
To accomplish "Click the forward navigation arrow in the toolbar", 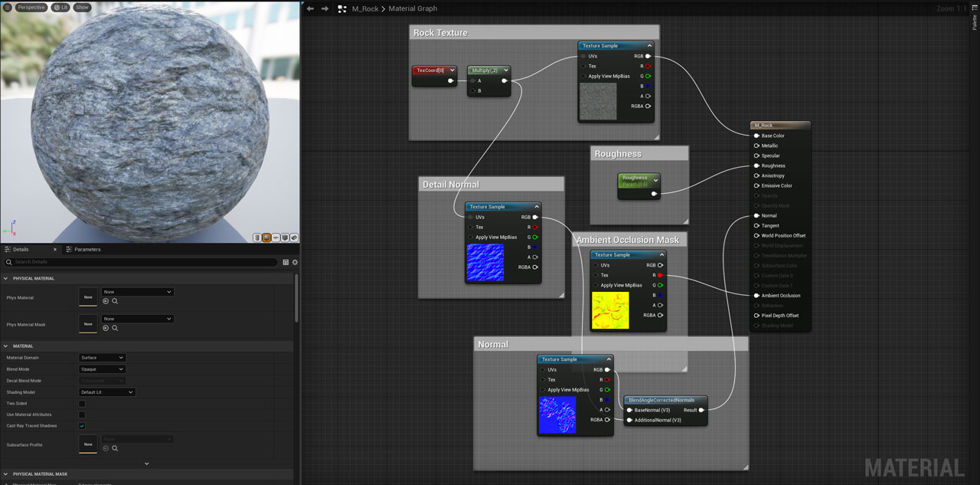I will pos(324,8).
